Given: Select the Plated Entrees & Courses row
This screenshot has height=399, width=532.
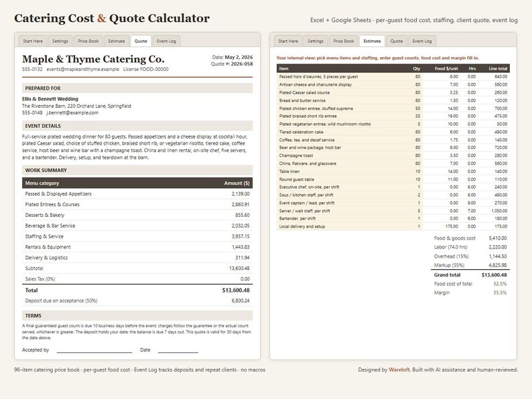Looking at the screenshot, I should tap(137, 204).
